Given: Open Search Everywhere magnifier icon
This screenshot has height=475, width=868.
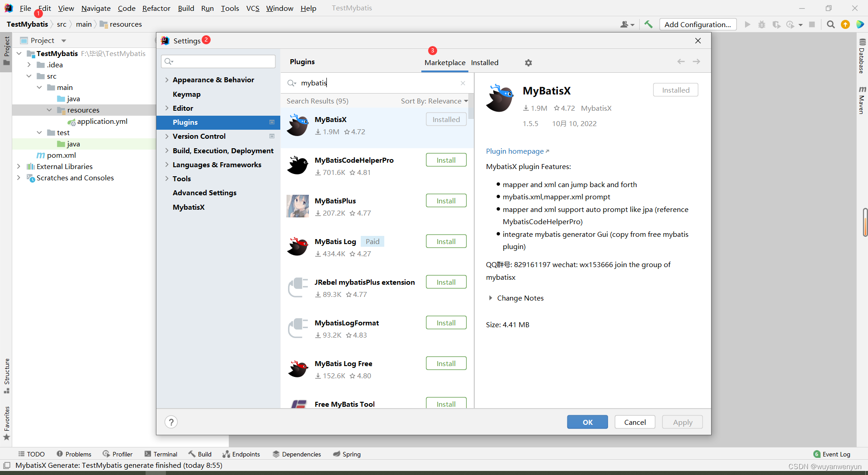Looking at the screenshot, I should click(x=830, y=24).
